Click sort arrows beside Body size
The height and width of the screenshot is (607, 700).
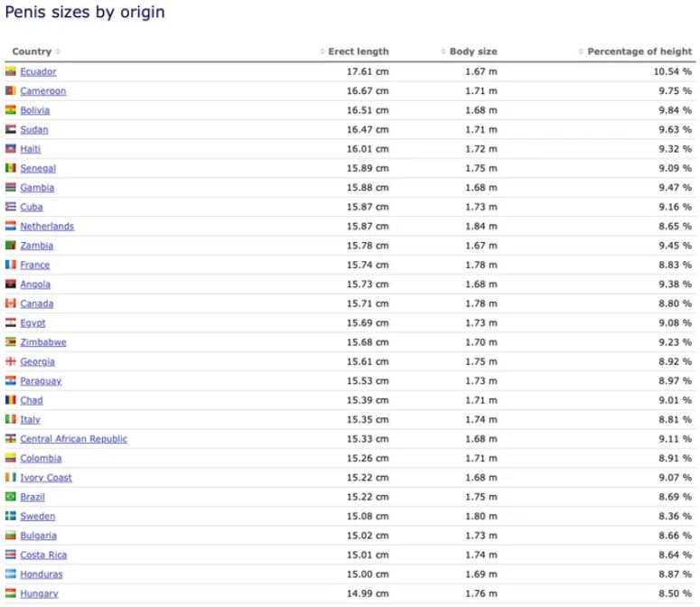[x=443, y=51]
